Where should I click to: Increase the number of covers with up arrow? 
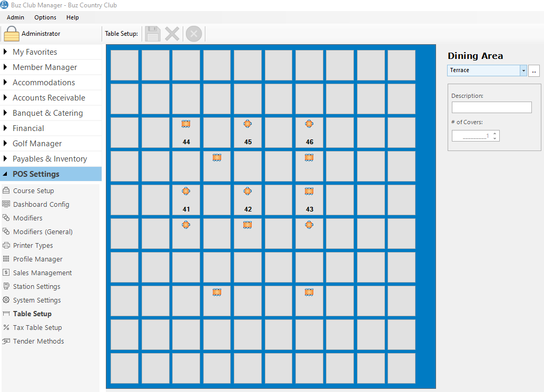click(494, 134)
